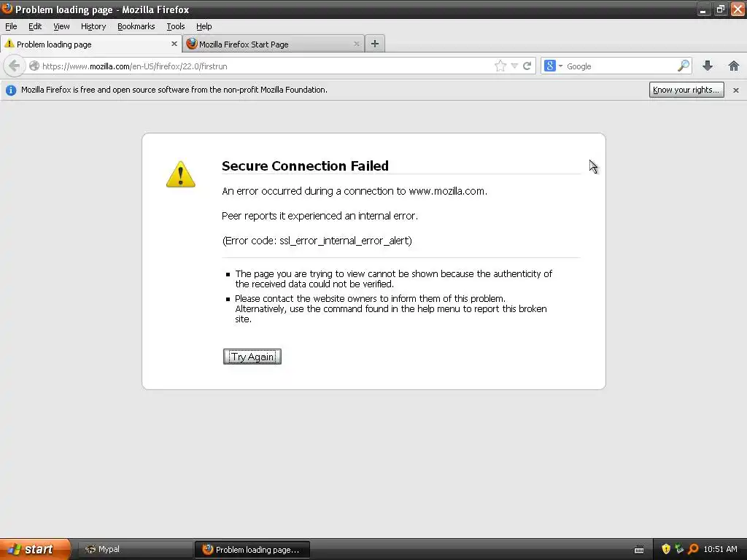The height and width of the screenshot is (560, 747).
Task: Open the Bookmarks menu
Action: point(136,26)
